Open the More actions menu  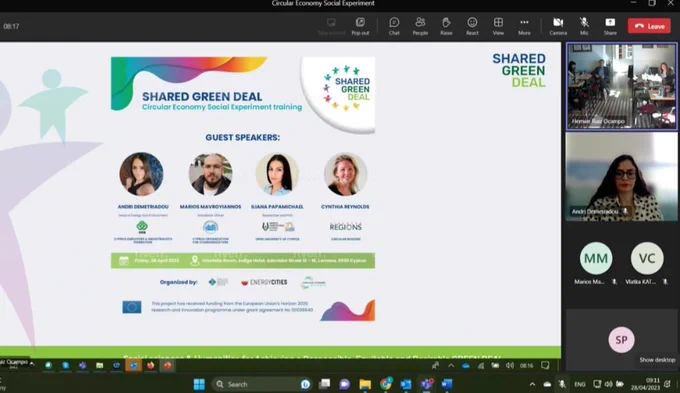524,26
